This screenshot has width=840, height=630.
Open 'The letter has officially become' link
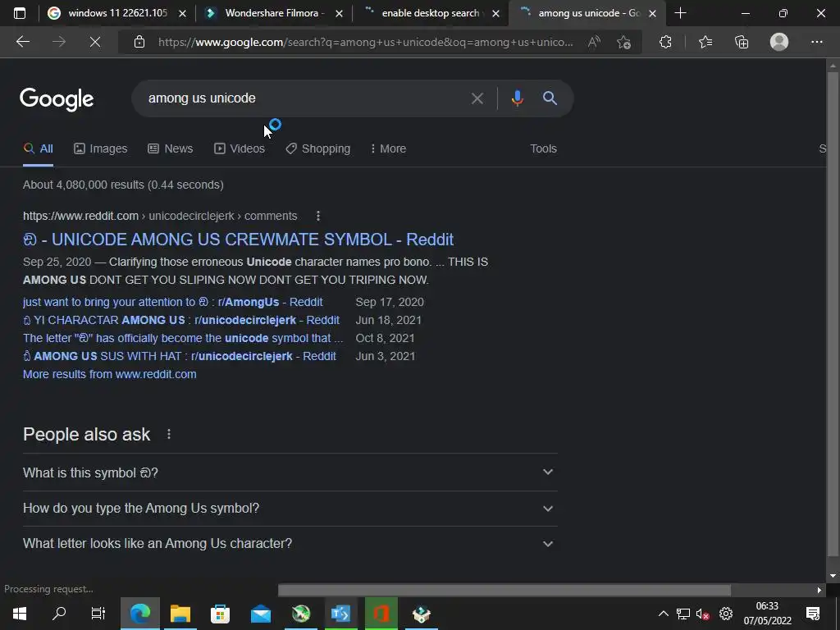[x=183, y=338]
